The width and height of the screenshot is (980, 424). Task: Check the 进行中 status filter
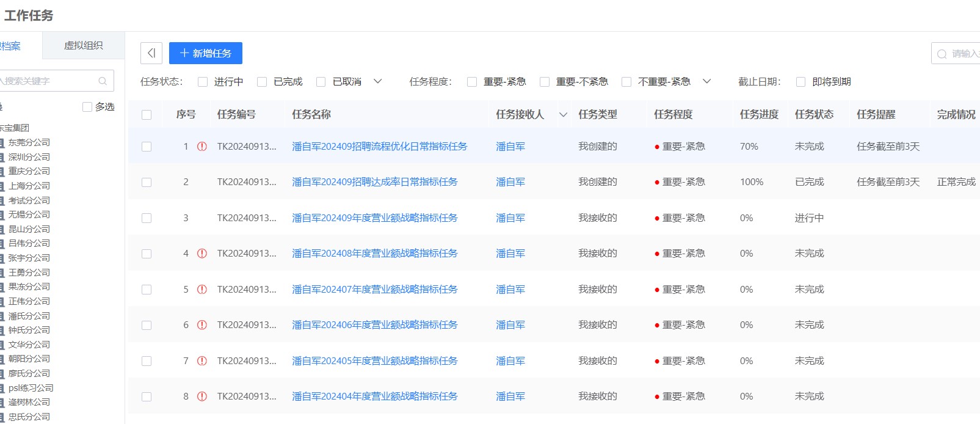[203, 82]
